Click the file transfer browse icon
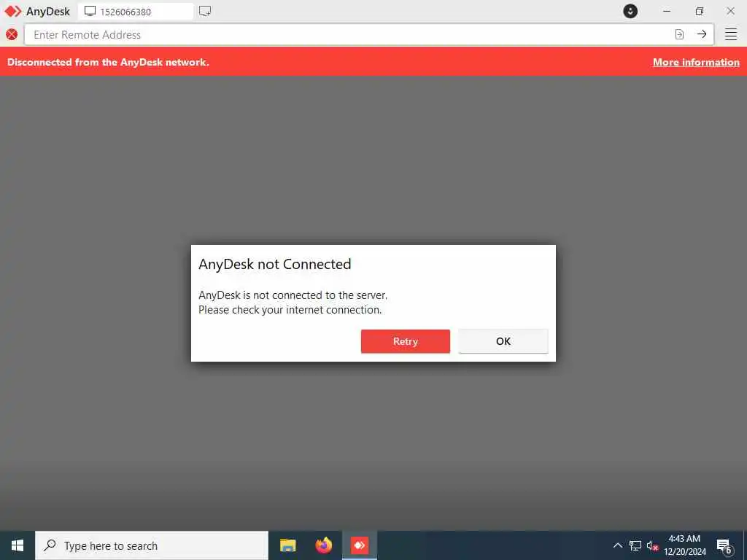 click(679, 34)
